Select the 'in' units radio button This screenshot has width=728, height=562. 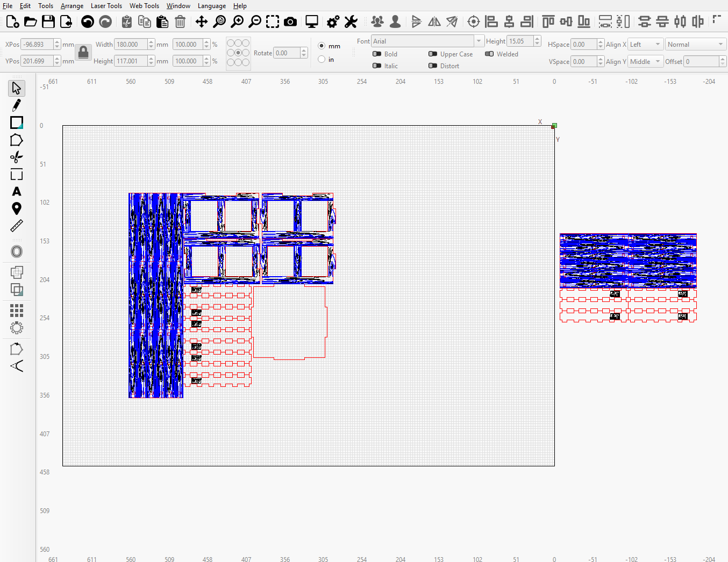[x=322, y=59]
